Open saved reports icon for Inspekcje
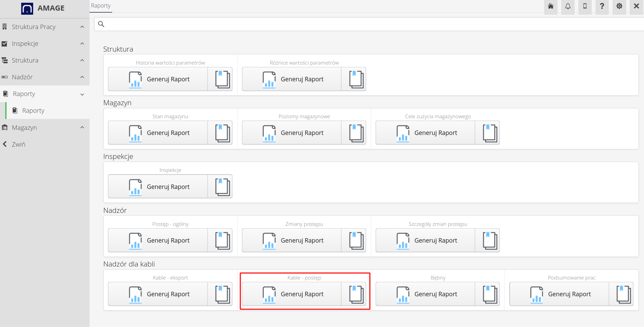Viewport: 644px width, 327px height. [222, 187]
